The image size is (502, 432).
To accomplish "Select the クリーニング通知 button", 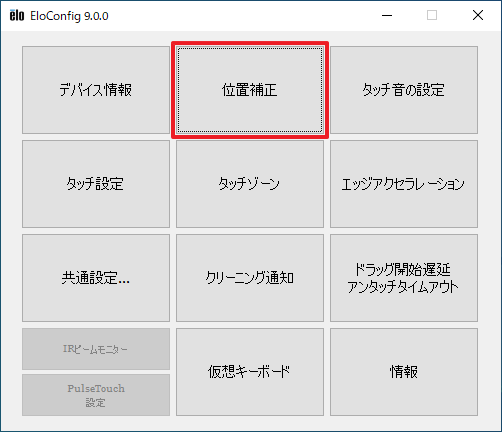I will tap(250, 278).
